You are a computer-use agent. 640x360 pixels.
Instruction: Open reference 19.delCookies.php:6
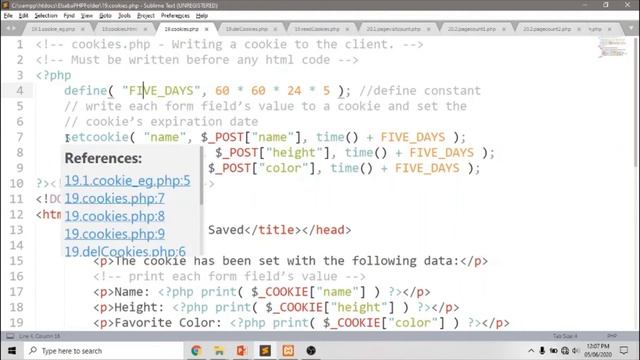click(x=125, y=251)
